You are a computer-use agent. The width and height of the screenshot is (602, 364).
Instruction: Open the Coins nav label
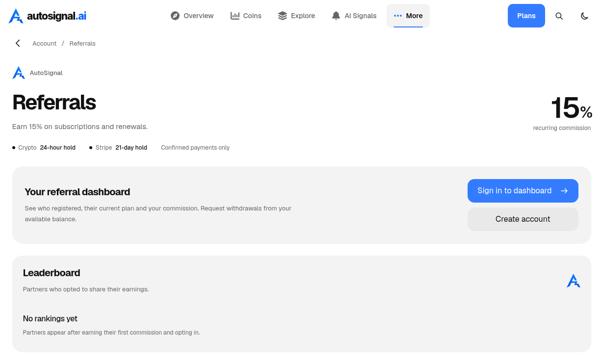252,16
